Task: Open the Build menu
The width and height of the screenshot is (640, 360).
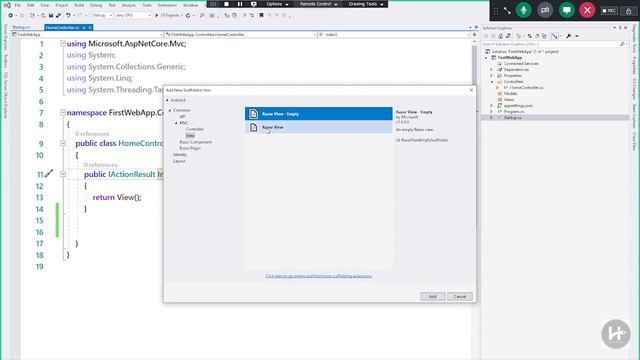Action: (79, 5)
